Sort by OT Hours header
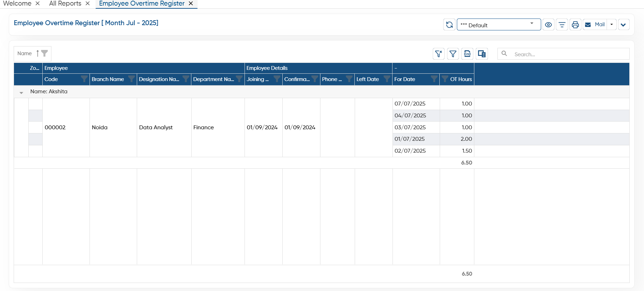 (x=461, y=79)
